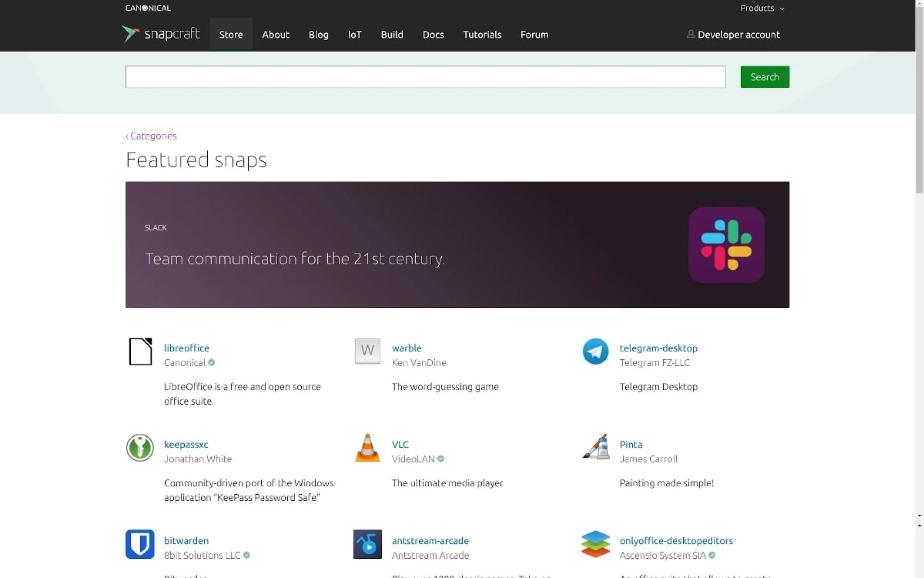The width and height of the screenshot is (924, 578).
Task: Click the Pinta paintbrush icon
Action: click(x=596, y=447)
